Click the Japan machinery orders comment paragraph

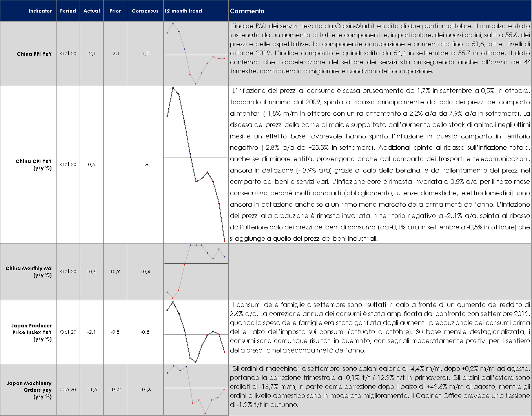(x=379, y=387)
